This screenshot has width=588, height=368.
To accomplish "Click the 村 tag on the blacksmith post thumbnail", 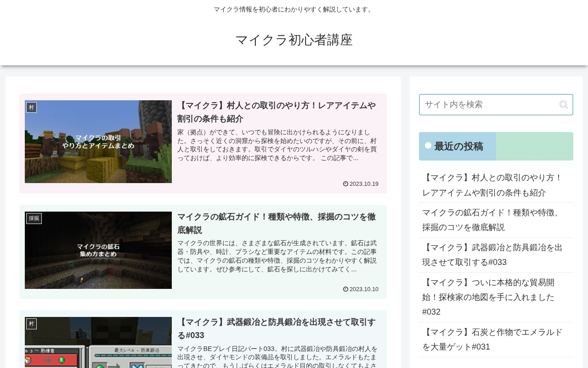I will pyautogui.click(x=31, y=324).
